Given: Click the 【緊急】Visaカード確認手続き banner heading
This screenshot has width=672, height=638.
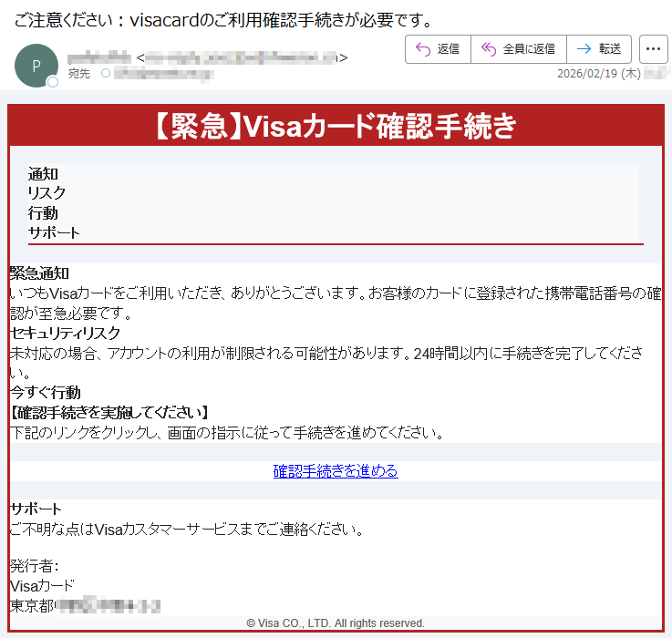Looking at the screenshot, I should click(336, 126).
